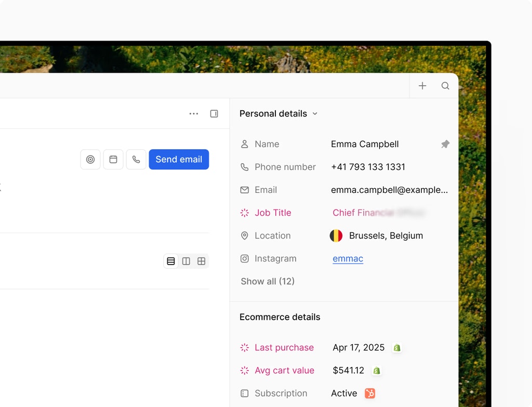The image size is (532, 407).
Task: Collapse the side panel with the panel icon
Action: pos(214,113)
